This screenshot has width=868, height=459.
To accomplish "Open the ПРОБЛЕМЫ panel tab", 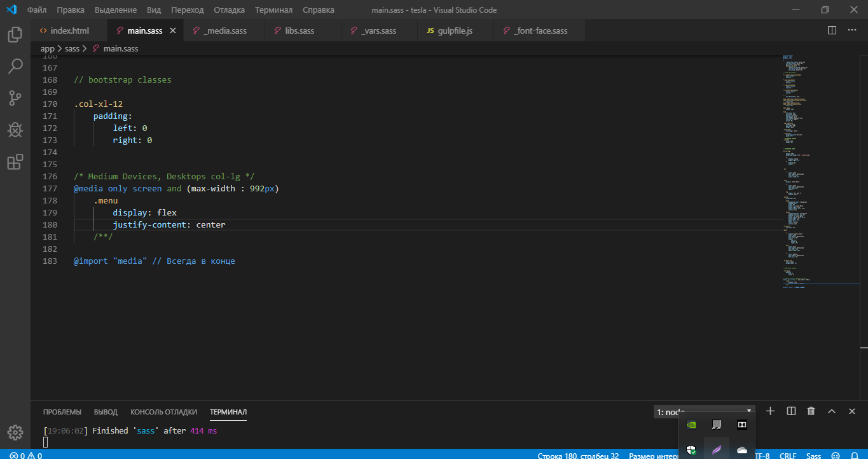I will (62, 412).
